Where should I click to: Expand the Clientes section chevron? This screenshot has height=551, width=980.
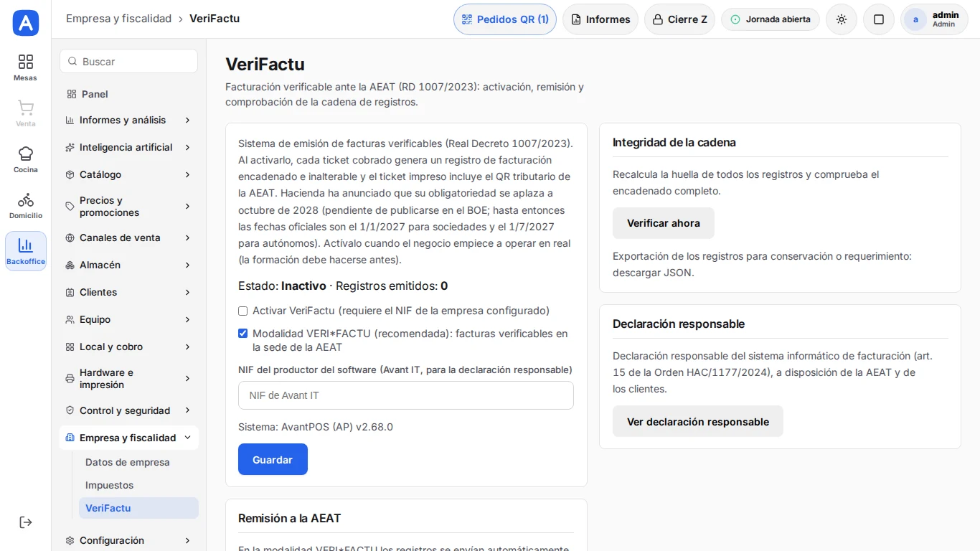(x=187, y=293)
